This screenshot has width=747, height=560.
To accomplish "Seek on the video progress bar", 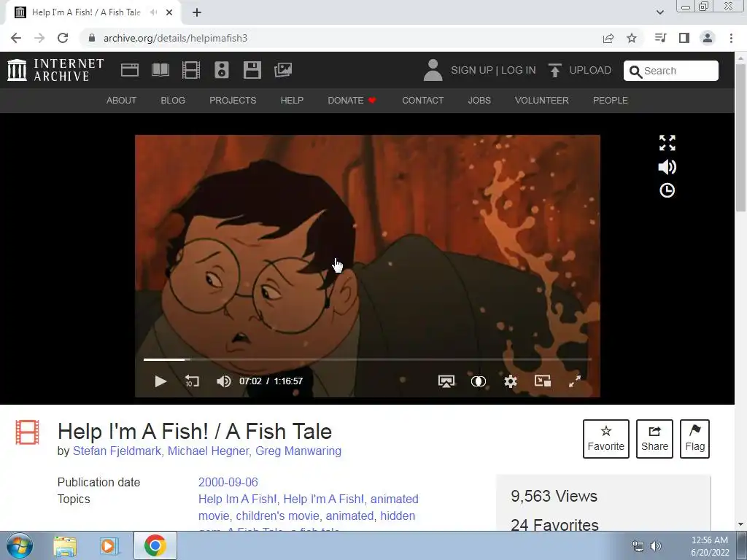I will pos(368,359).
